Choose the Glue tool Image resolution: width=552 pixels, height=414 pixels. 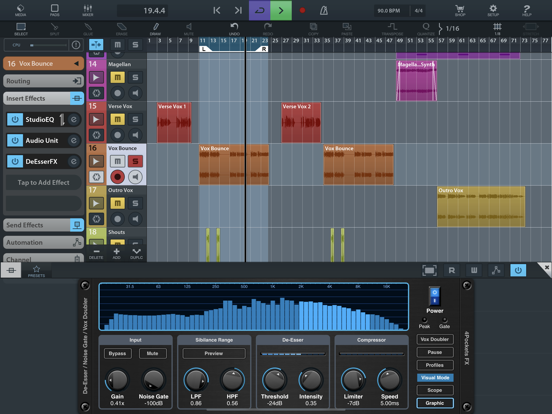tap(88, 29)
